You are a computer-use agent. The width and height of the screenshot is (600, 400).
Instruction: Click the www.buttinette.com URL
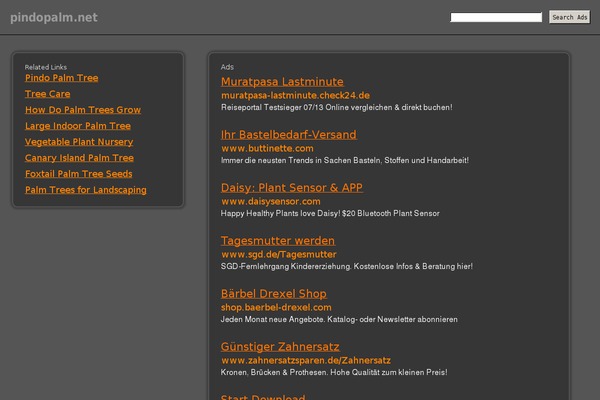pos(267,148)
